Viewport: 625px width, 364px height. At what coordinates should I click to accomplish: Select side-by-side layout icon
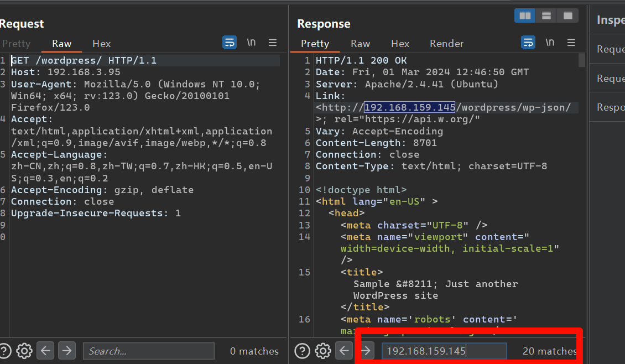pos(525,15)
